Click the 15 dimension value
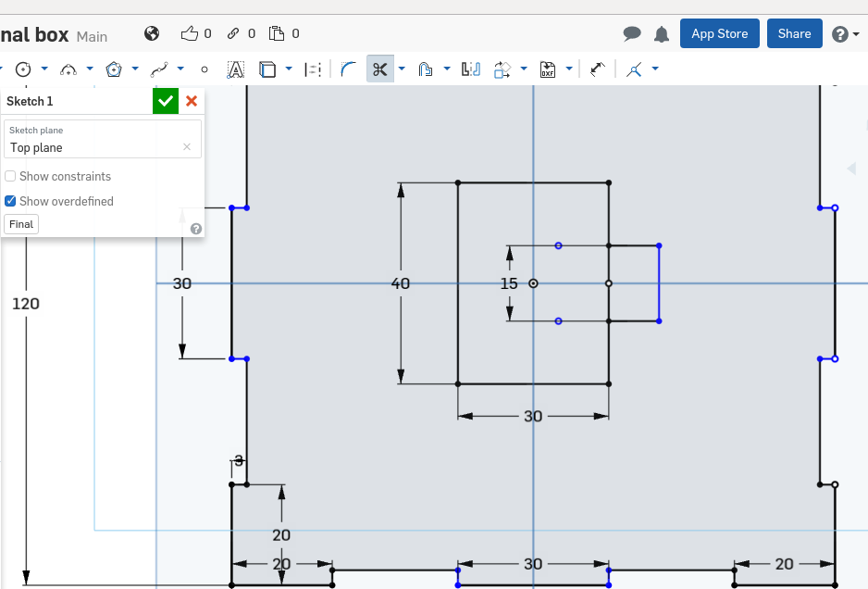This screenshot has height=589, width=868. [509, 283]
